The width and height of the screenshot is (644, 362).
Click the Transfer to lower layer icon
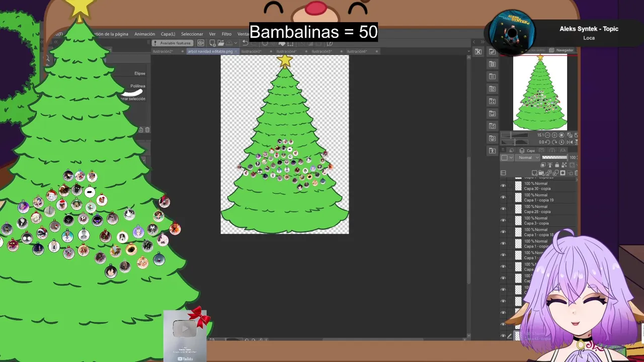point(548,173)
